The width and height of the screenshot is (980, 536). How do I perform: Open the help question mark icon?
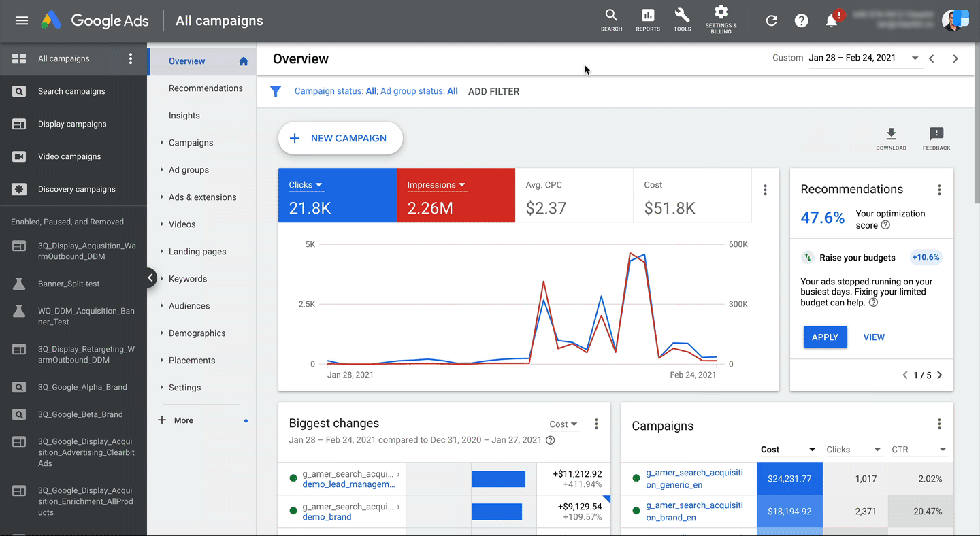(802, 20)
